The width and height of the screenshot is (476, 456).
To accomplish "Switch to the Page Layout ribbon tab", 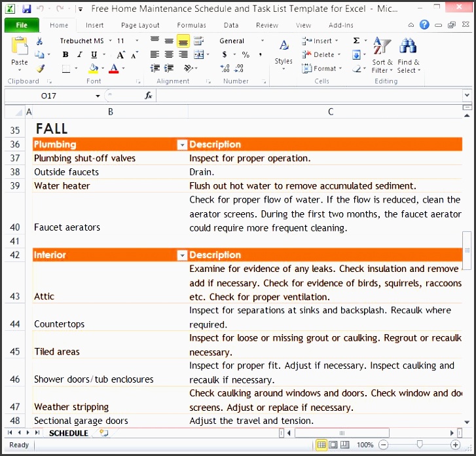I will click(140, 26).
